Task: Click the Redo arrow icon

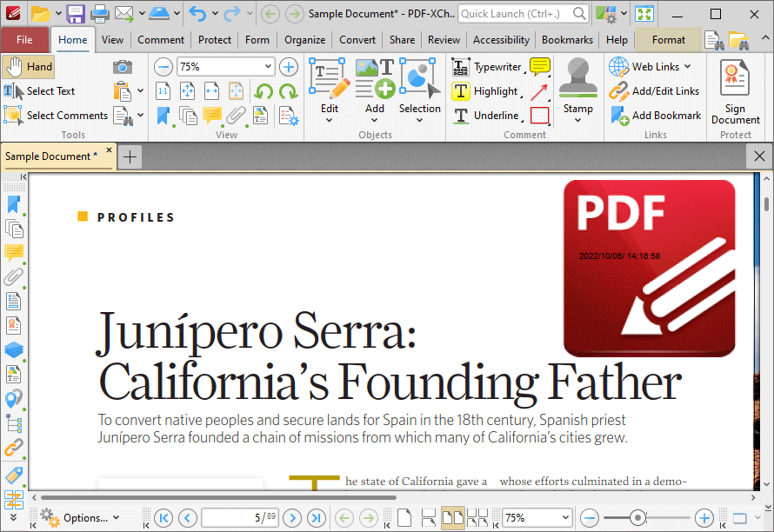Action: [x=232, y=14]
